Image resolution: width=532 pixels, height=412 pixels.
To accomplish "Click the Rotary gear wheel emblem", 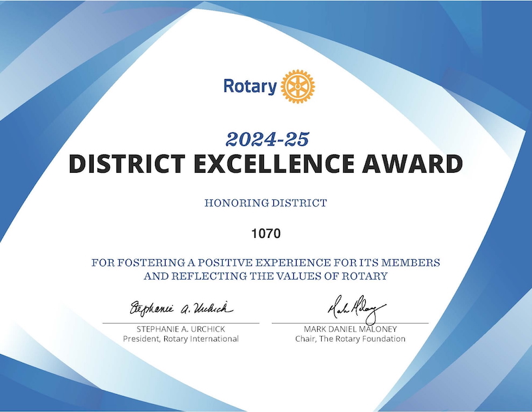I will [298, 86].
